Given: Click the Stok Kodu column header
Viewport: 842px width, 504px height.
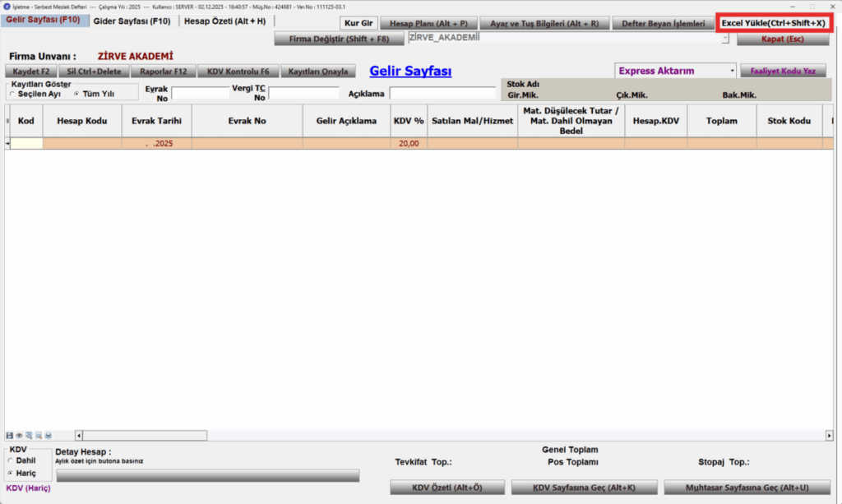Looking at the screenshot, I should click(789, 121).
